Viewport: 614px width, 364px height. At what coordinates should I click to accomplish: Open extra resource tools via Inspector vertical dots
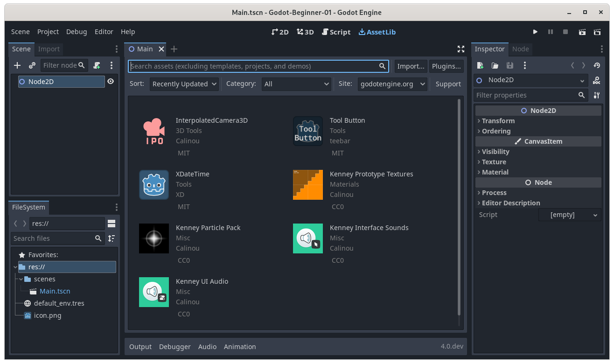(x=525, y=65)
